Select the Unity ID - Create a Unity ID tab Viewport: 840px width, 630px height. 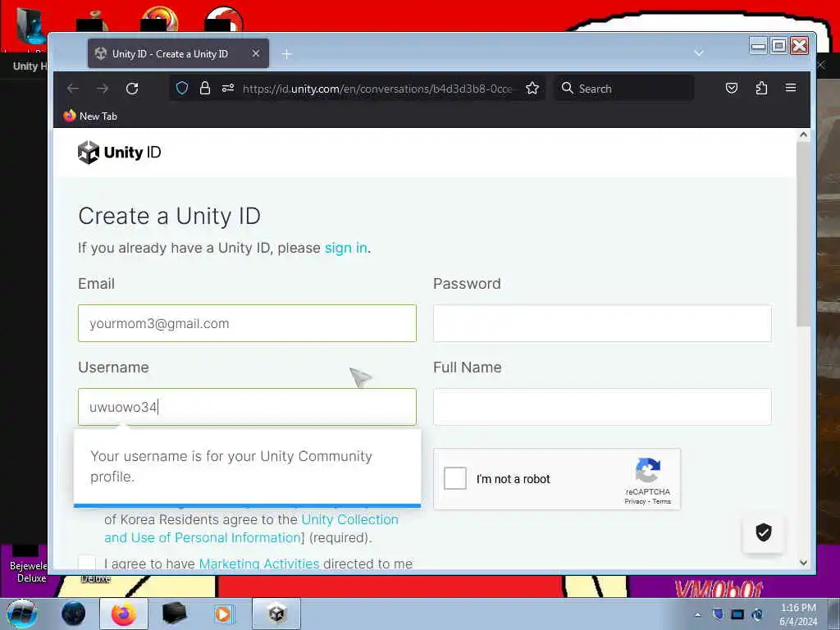178,53
